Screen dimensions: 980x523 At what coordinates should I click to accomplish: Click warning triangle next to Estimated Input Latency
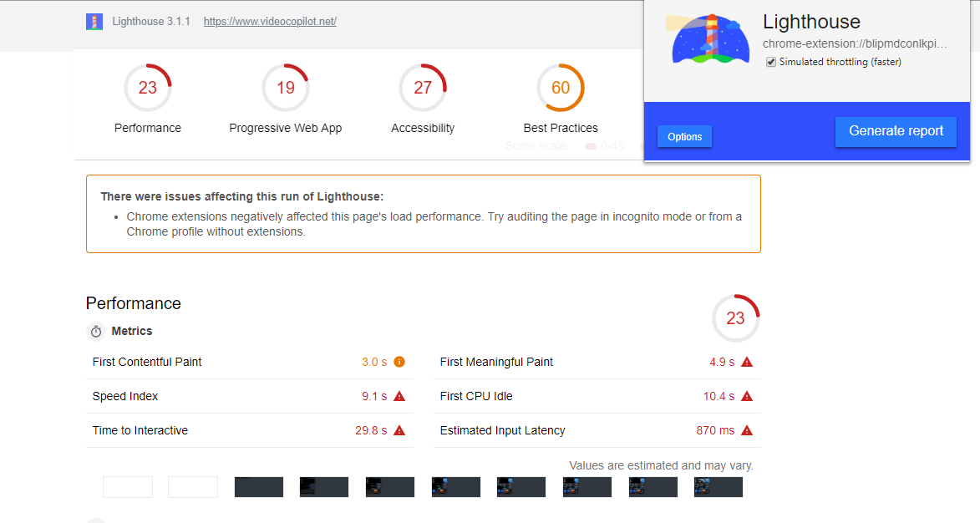click(747, 430)
